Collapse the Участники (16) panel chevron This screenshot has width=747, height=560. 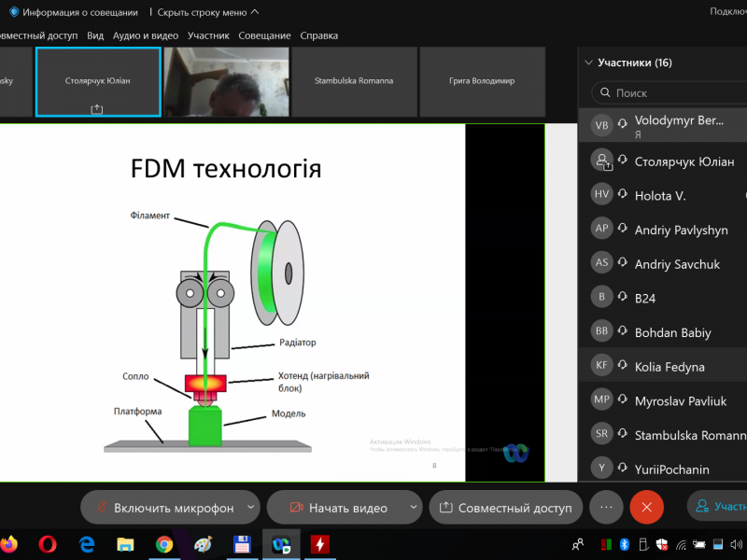(x=588, y=63)
